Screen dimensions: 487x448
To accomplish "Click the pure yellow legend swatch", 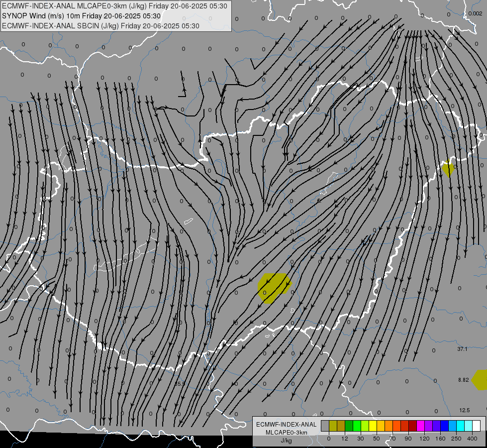I will pos(373,426).
